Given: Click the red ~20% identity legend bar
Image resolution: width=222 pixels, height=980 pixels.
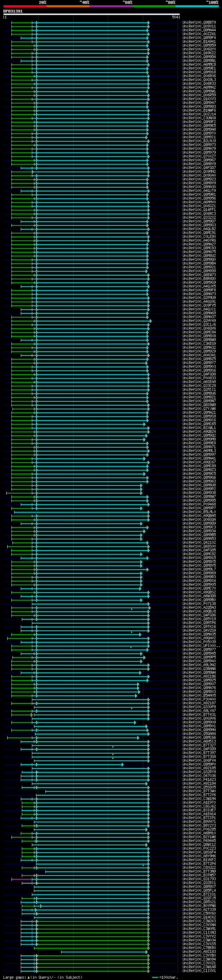Looking at the screenshot, I should [x=25, y=6].
